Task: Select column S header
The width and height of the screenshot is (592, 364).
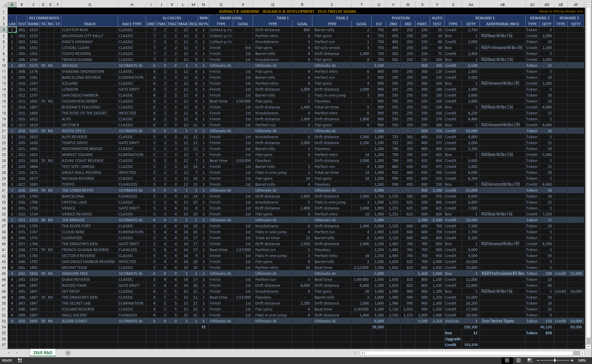Action: (x=332, y=4)
